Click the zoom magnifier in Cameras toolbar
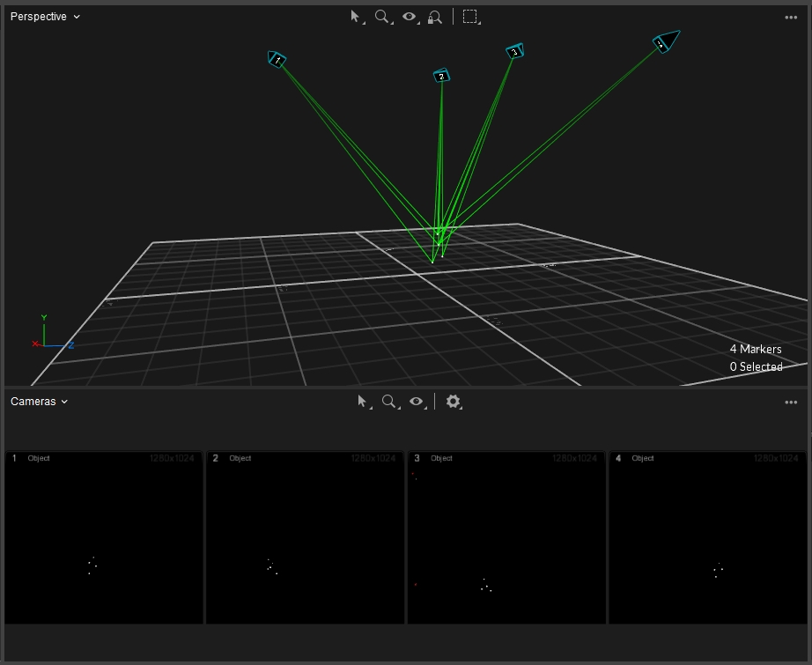The image size is (812, 665). pos(388,402)
